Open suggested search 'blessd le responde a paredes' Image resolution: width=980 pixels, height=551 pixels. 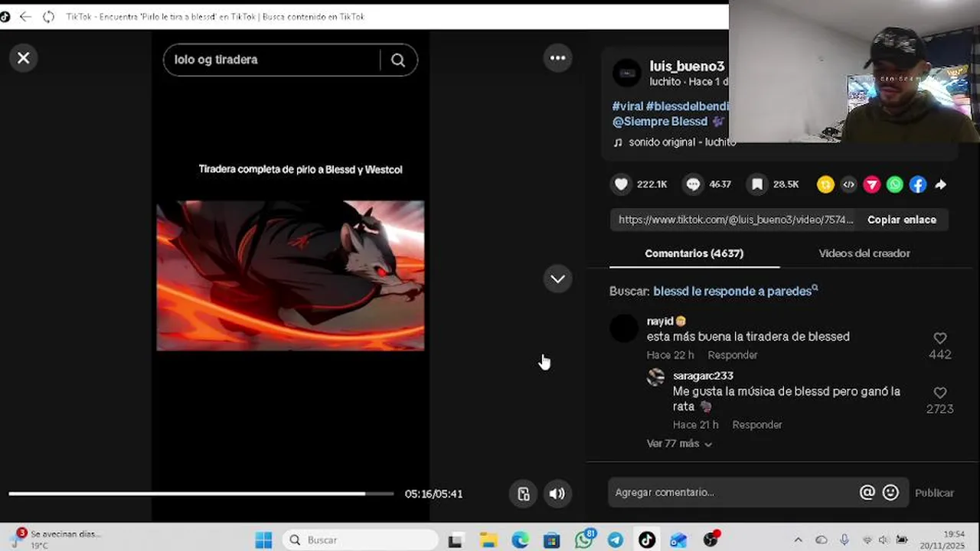735,291
